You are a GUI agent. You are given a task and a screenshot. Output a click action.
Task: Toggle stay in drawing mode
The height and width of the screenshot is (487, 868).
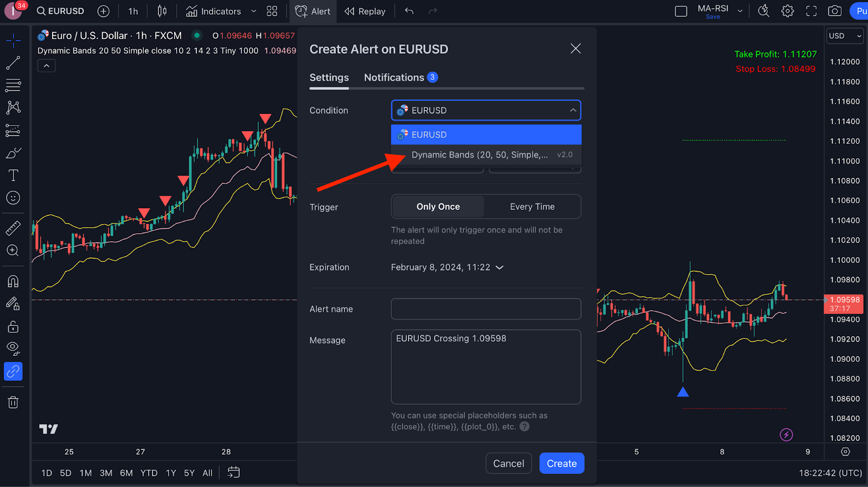(x=13, y=304)
